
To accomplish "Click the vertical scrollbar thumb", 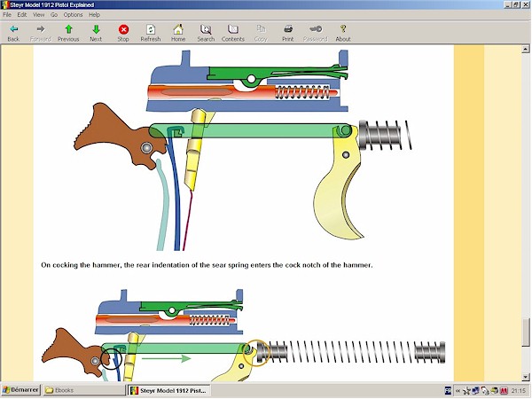I will tap(526, 332).
